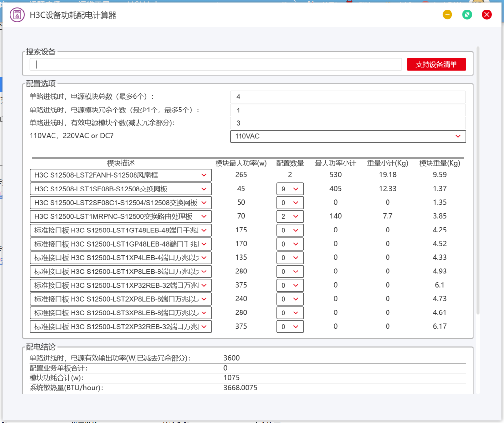
Task: Click the red close window icon
Action: click(x=487, y=15)
